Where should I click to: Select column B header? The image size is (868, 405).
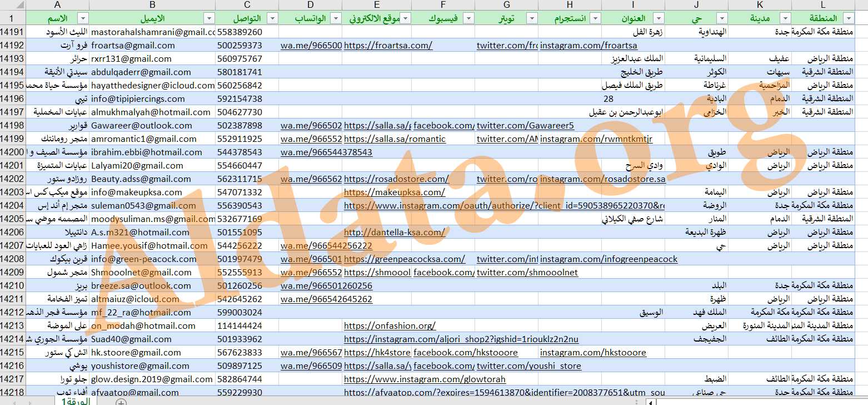(x=153, y=5)
